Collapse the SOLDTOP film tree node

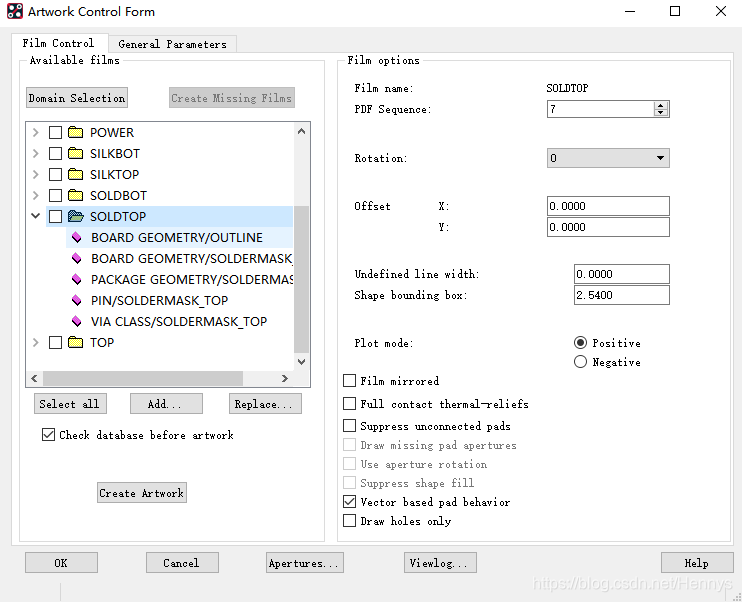click(x=36, y=217)
